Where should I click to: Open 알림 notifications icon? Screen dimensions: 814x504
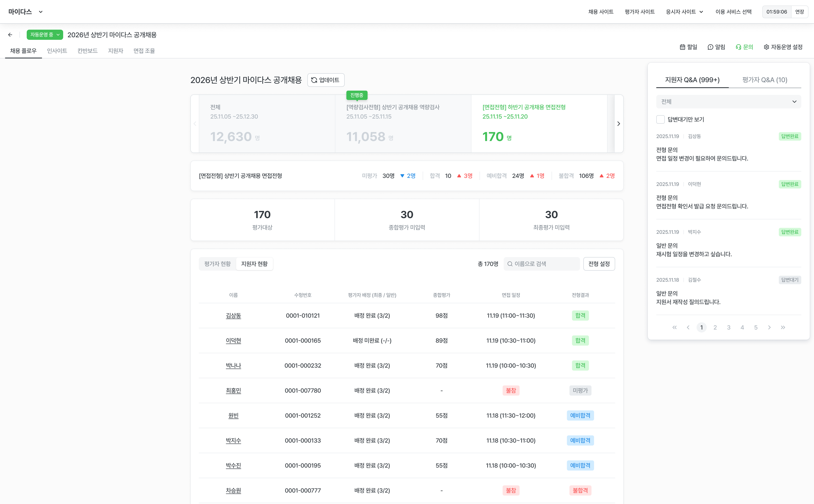tap(710, 47)
